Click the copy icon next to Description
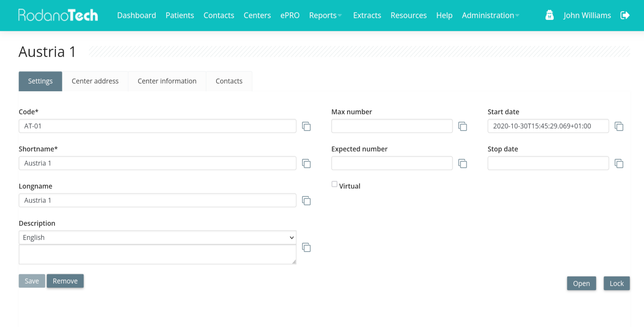 [x=306, y=248]
